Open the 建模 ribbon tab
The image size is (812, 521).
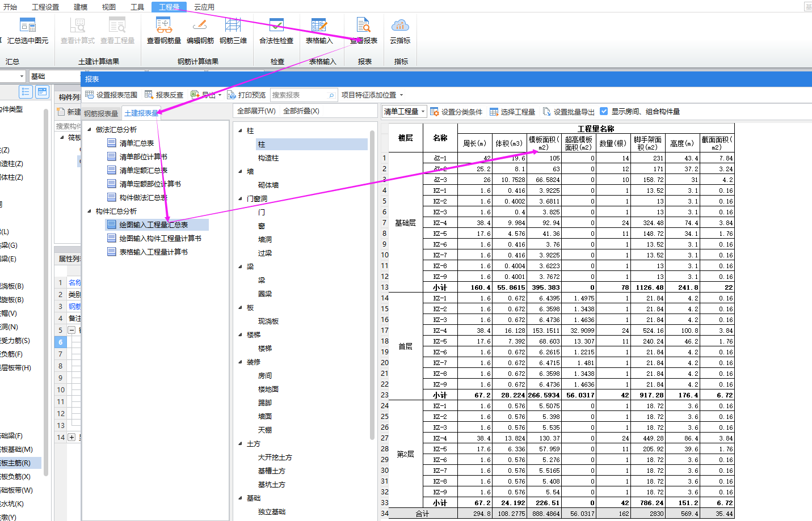click(x=81, y=7)
